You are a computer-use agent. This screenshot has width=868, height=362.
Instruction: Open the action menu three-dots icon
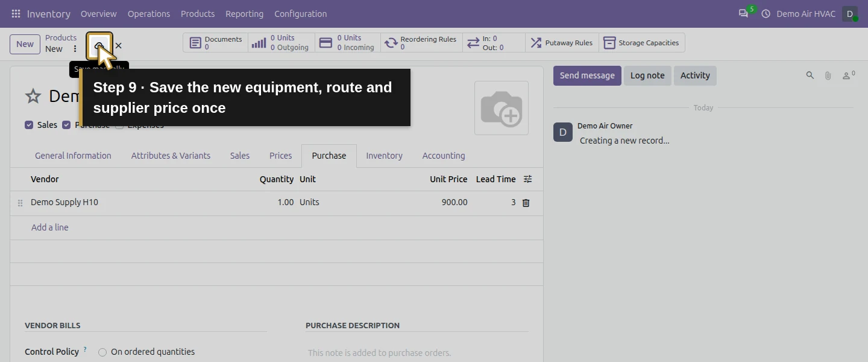click(x=75, y=49)
